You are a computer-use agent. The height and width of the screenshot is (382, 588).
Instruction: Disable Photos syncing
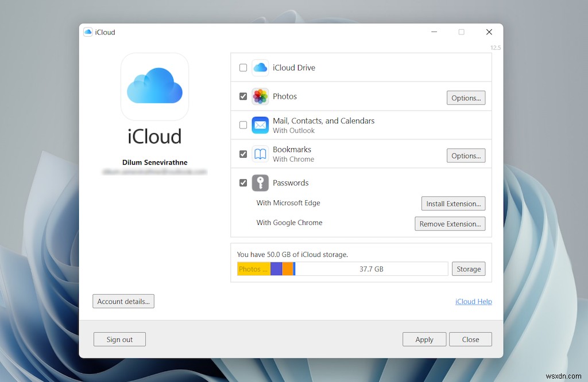click(x=243, y=96)
